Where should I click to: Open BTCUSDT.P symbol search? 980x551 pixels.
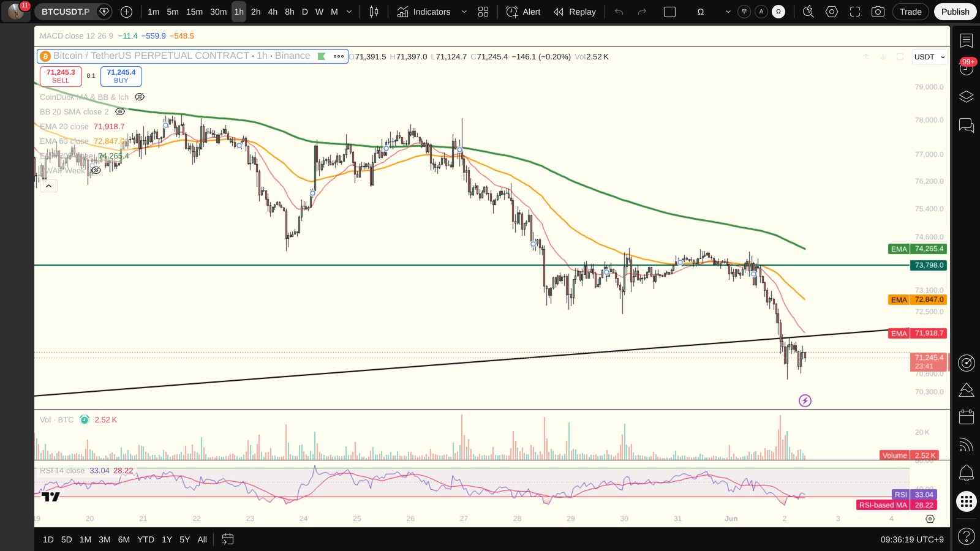point(66,12)
